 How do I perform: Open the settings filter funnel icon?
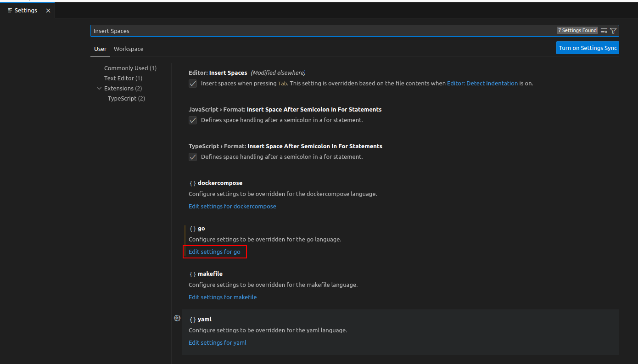point(613,31)
